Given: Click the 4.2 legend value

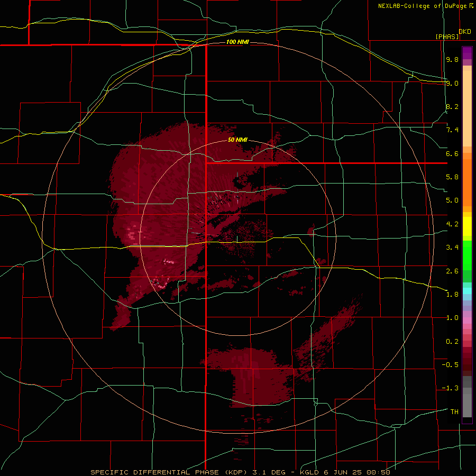Looking at the screenshot, I should pyautogui.click(x=452, y=224).
